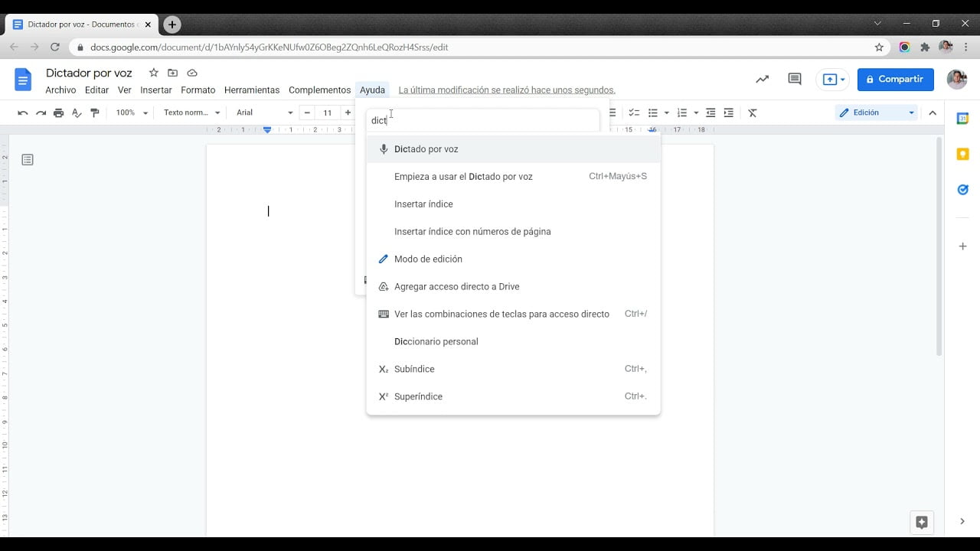This screenshot has width=980, height=551.
Task: Open the Docs home icon
Action: pyautogui.click(x=24, y=80)
